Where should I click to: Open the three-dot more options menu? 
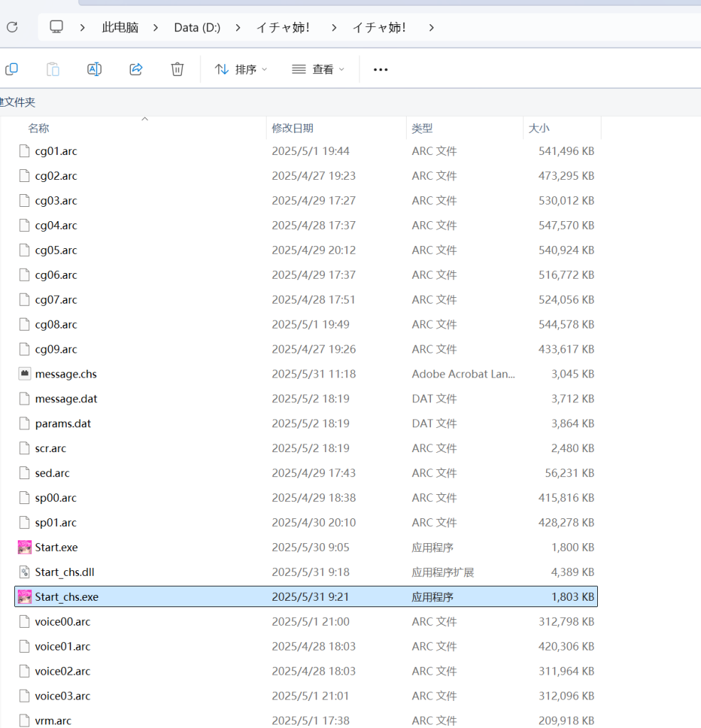(380, 70)
